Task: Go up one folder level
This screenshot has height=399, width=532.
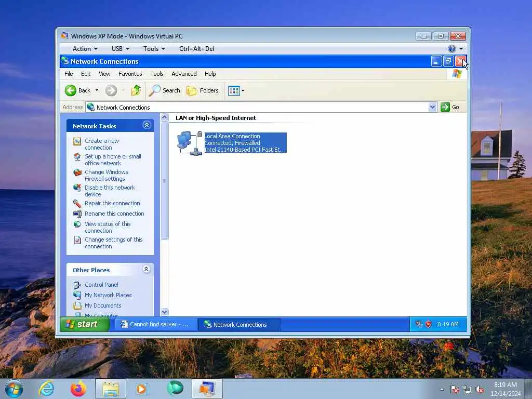Action: click(x=136, y=90)
